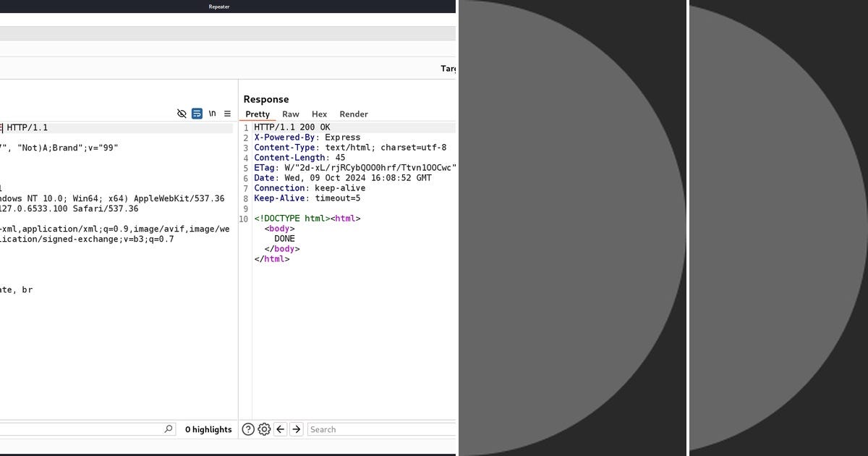Switch response view to the Raw tab
Image resolution: width=868 pixels, height=456 pixels.
(x=290, y=114)
